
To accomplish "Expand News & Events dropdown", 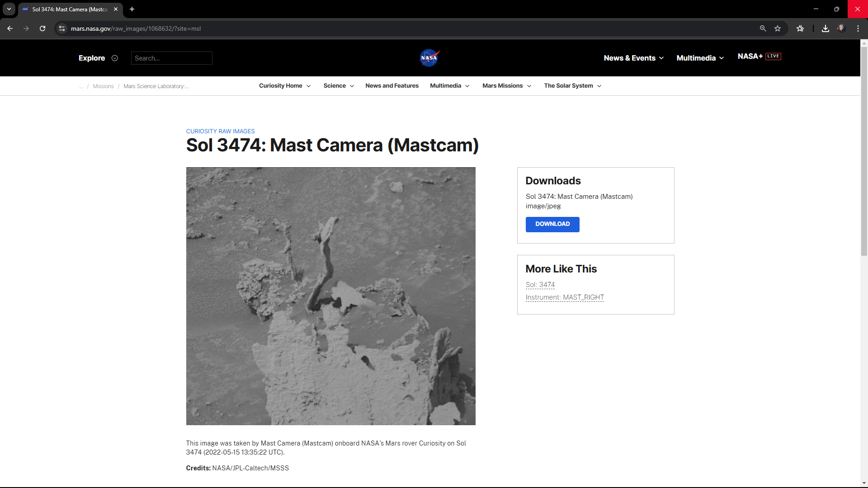I will pyautogui.click(x=634, y=58).
